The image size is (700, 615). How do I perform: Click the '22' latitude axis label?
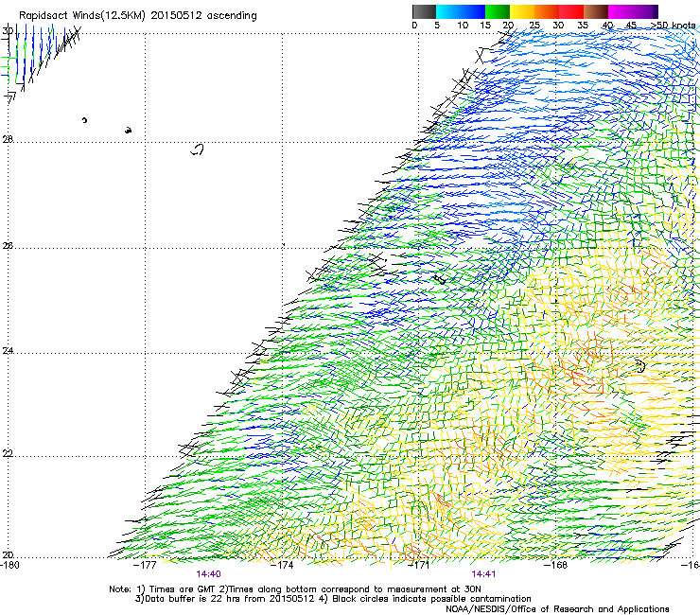(x=8, y=453)
